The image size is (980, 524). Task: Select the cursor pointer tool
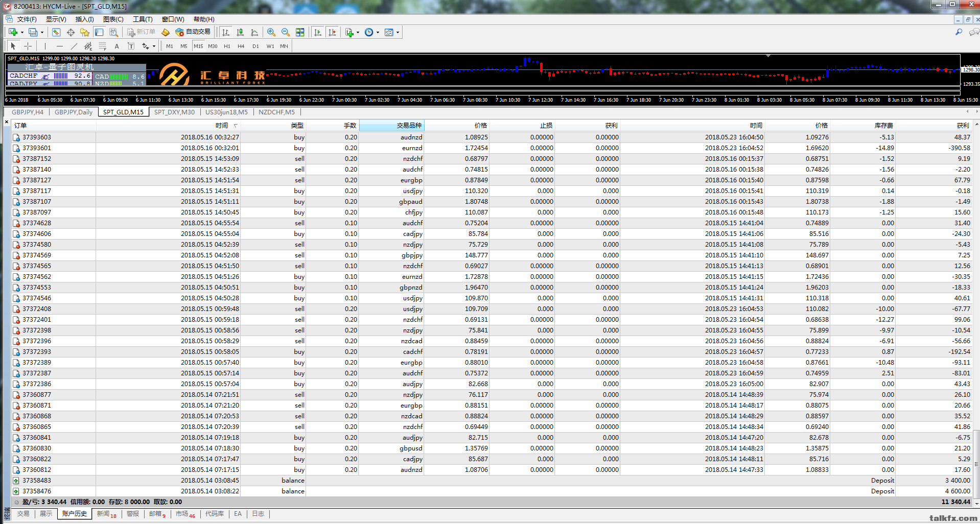pyautogui.click(x=13, y=46)
